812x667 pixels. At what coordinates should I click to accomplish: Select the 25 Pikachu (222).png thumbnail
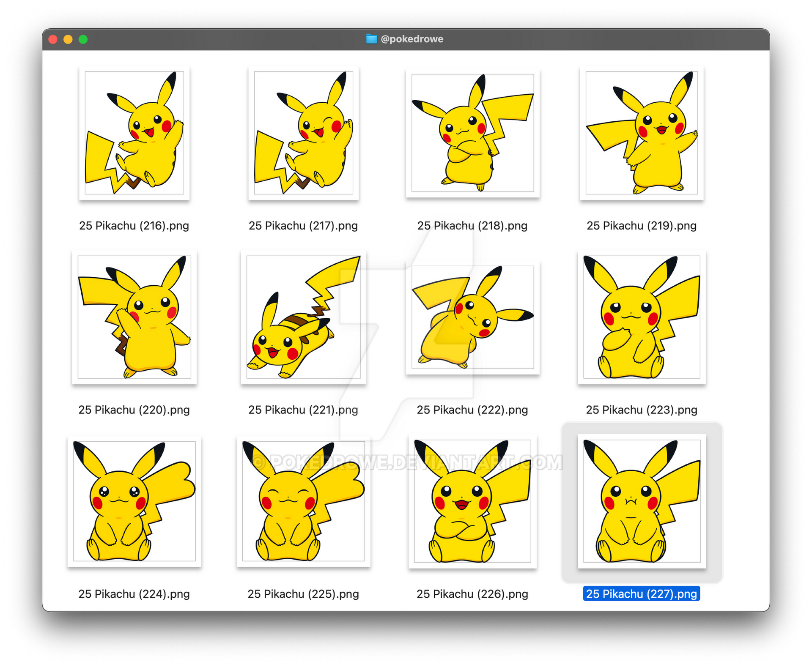pos(472,317)
